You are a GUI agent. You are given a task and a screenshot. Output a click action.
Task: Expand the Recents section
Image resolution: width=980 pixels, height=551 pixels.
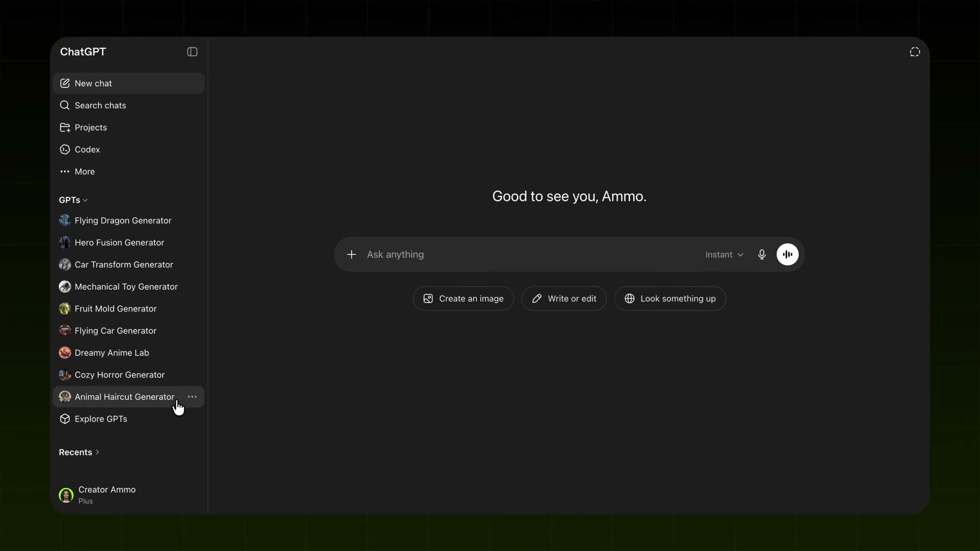[79, 453]
